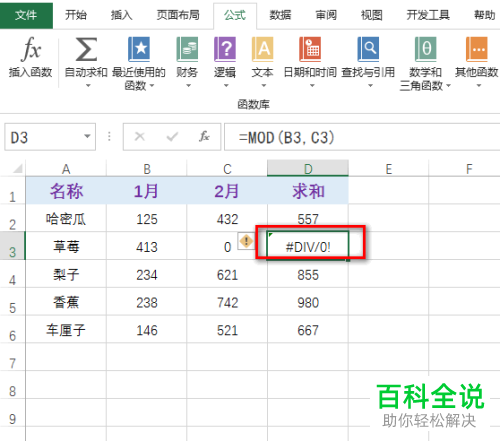Screen dimensions: 500x441
Task: Switch to the 视图 View tab
Action: click(371, 15)
